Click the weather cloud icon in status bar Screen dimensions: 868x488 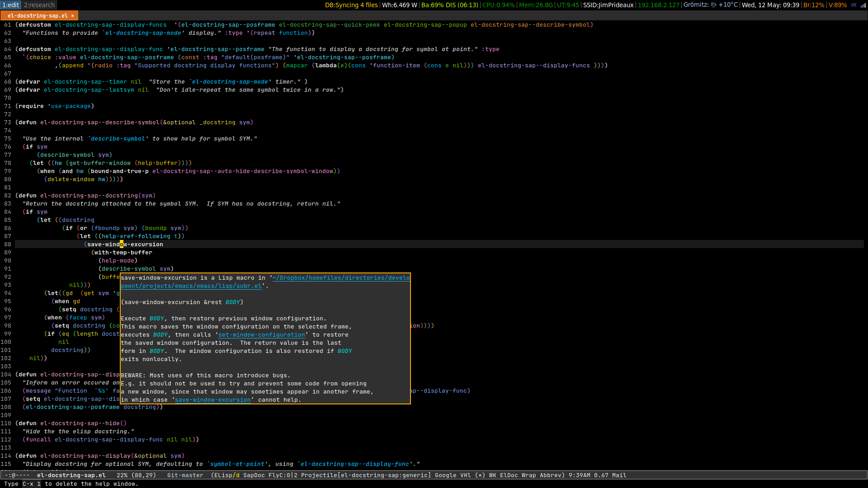pos(713,5)
